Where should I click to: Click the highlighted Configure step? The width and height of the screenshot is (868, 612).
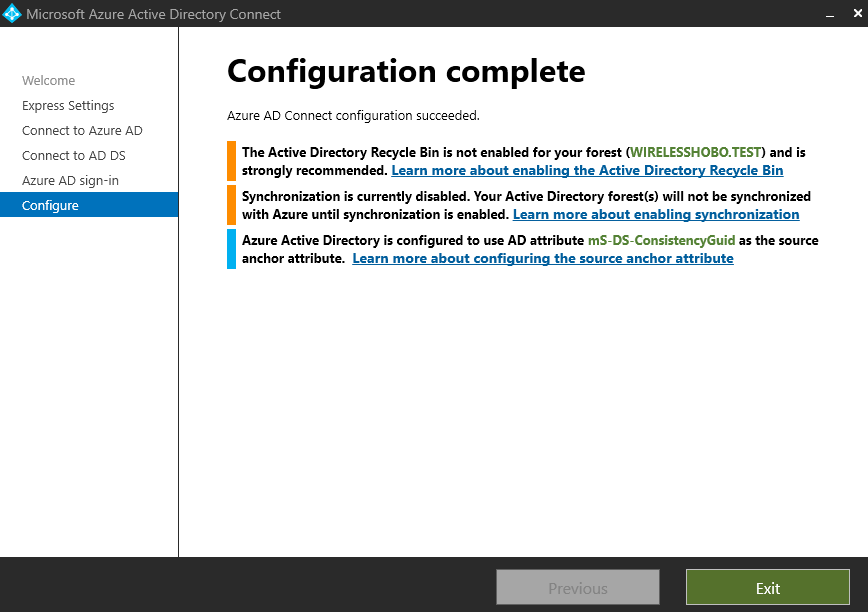[50, 206]
